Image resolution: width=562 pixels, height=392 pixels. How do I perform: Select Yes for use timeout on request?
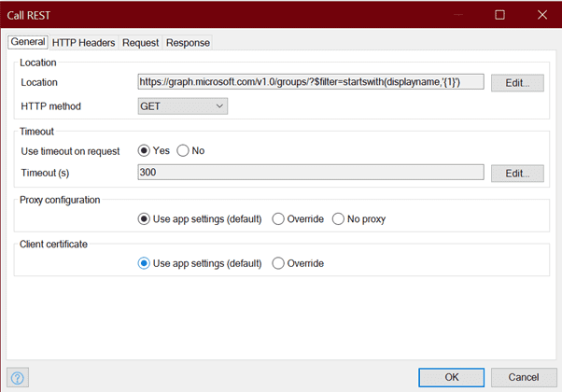[x=154, y=150]
